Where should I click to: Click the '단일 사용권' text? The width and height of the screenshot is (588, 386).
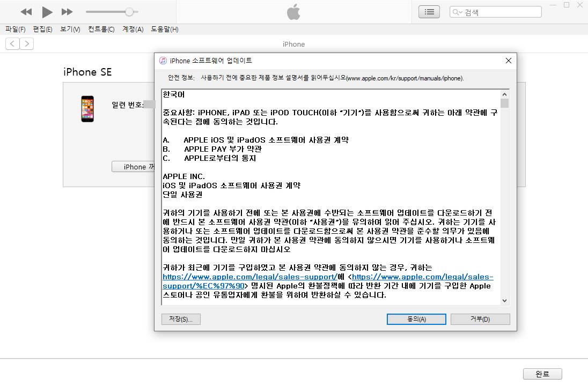click(182, 195)
